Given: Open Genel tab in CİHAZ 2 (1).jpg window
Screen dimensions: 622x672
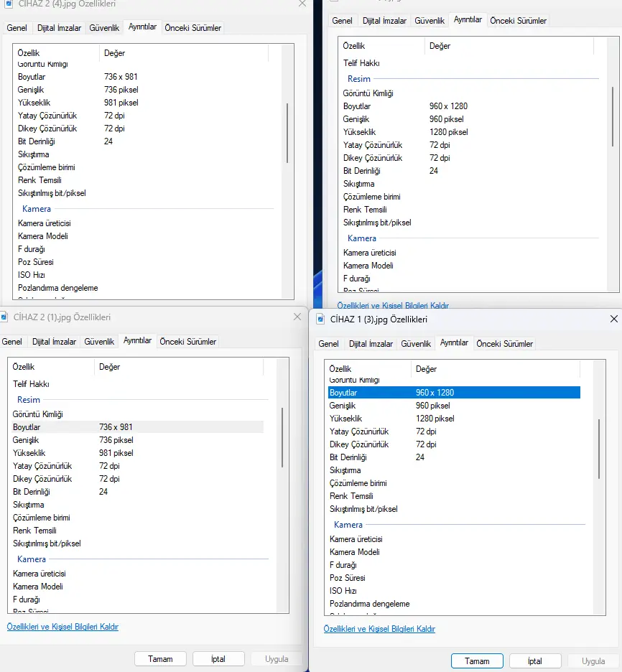Looking at the screenshot, I should (11, 342).
